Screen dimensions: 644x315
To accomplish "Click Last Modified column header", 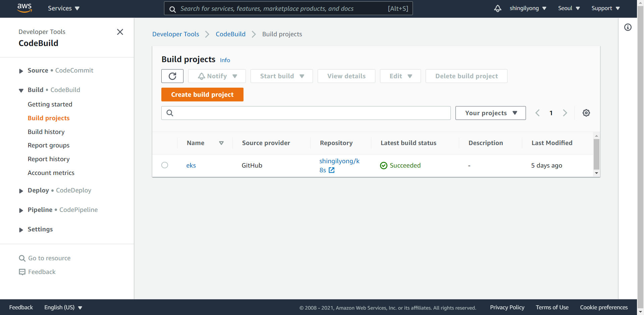I will [552, 143].
